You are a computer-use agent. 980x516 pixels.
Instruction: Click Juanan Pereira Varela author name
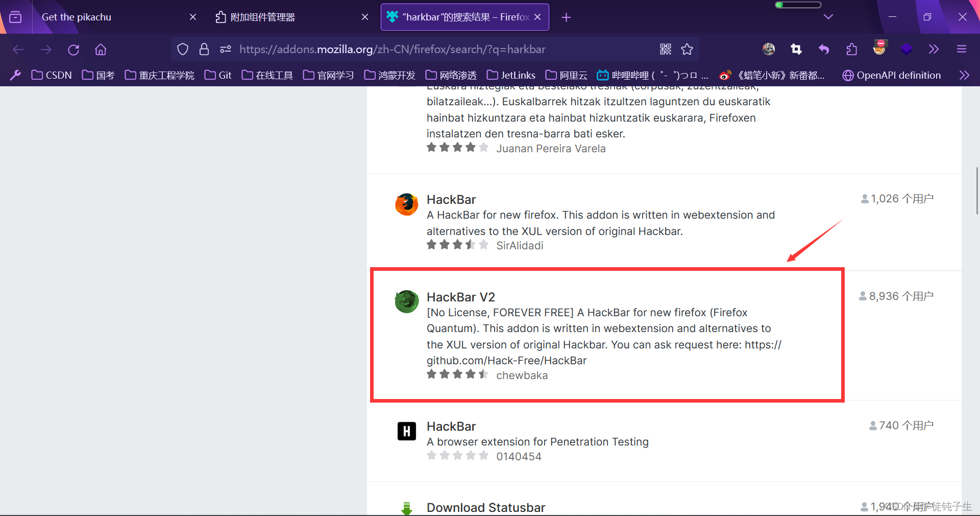pyautogui.click(x=551, y=148)
